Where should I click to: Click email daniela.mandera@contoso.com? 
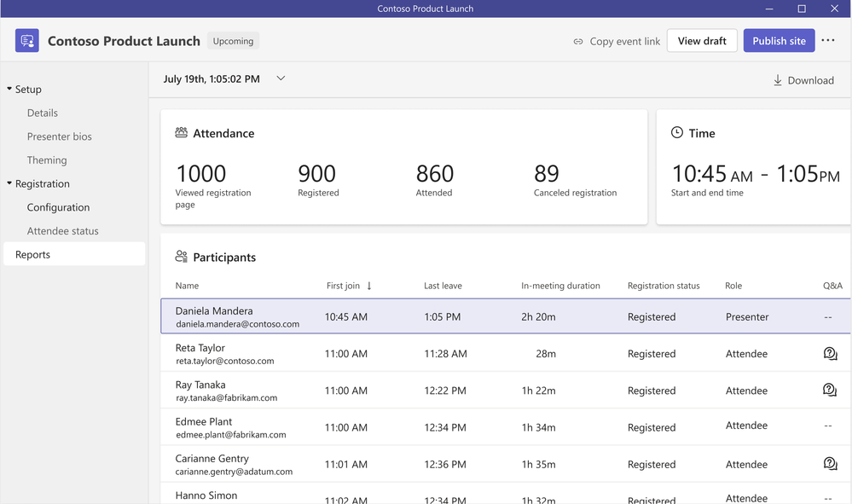point(237,324)
